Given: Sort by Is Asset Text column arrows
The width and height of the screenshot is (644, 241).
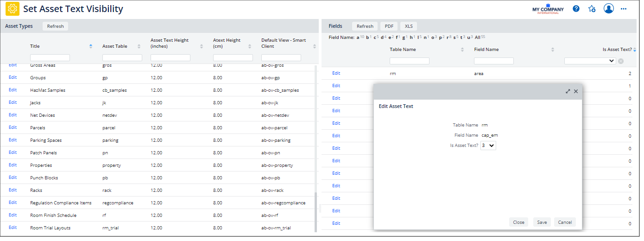Looking at the screenshot, I should (635, 50).
